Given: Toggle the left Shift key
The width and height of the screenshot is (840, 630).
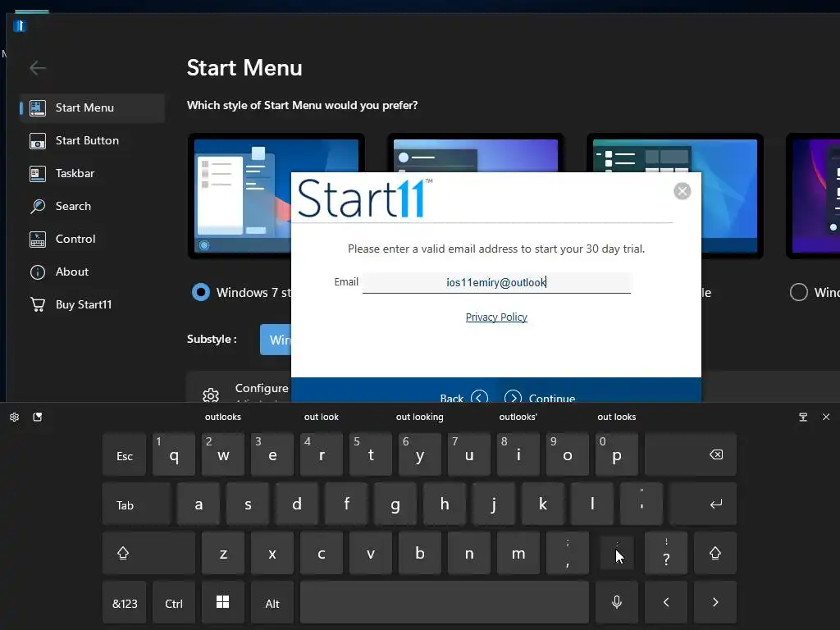Looking at the screenshot, I should 149,554.
